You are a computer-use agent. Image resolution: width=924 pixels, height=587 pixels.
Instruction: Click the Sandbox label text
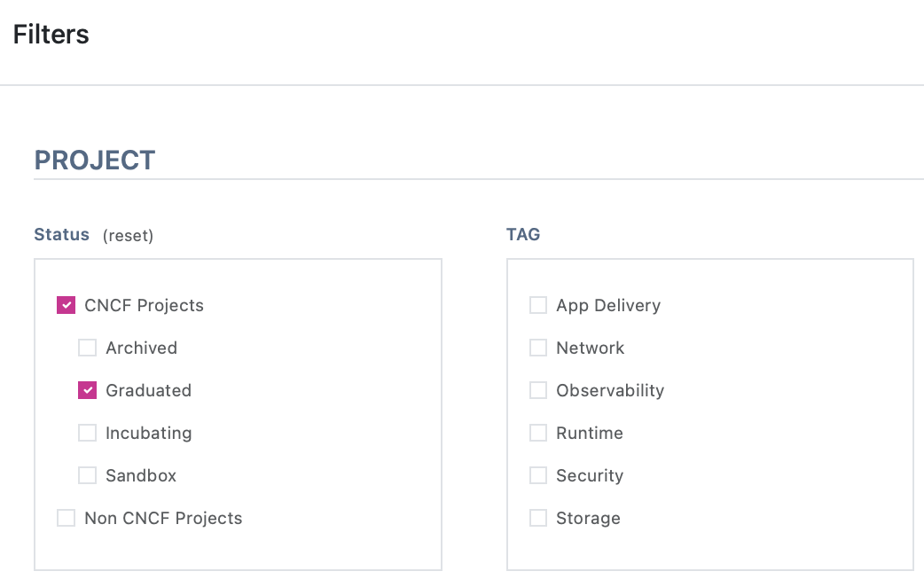141,475
